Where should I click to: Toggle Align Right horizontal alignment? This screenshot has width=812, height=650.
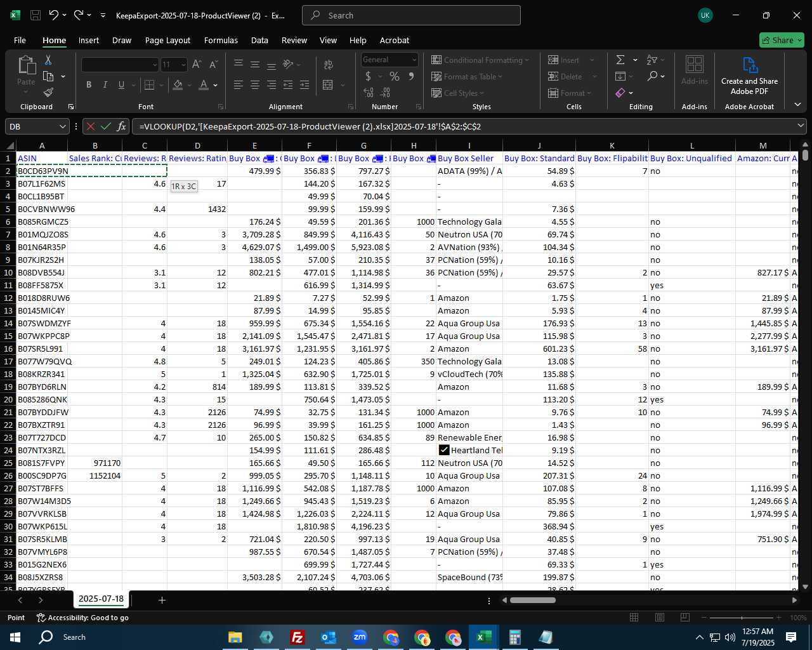[272, 84]
